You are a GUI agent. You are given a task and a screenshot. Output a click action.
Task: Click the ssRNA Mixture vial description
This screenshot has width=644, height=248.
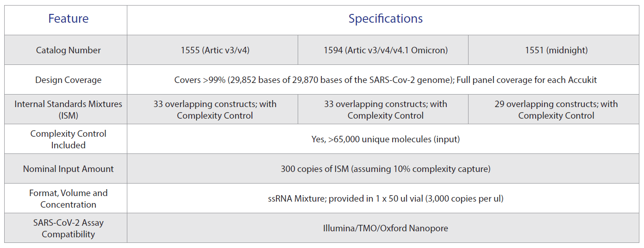tap(386, 198)
